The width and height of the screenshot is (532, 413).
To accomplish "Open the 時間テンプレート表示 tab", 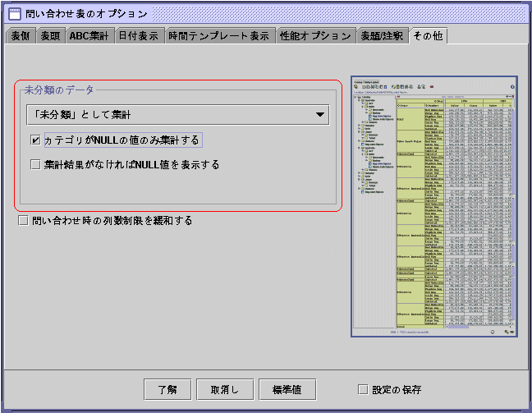I will 219,36.
